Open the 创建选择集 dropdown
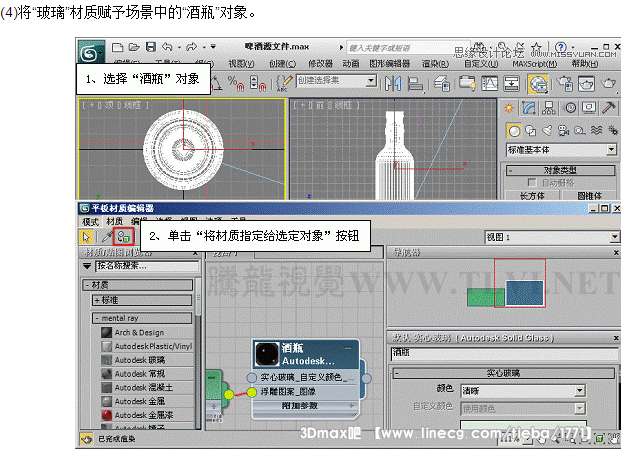The image size is (621, 450). [x=337, y=81]
